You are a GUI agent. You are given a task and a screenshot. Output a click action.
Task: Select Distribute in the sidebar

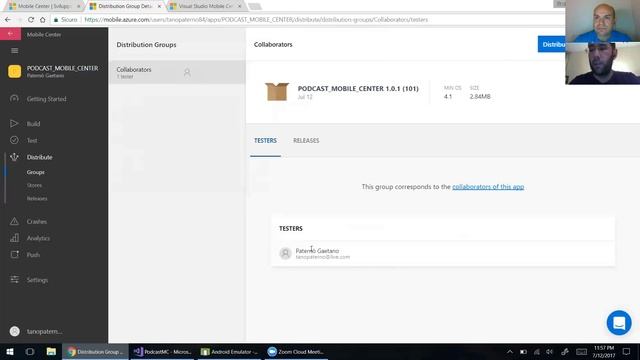click(39, 157)
